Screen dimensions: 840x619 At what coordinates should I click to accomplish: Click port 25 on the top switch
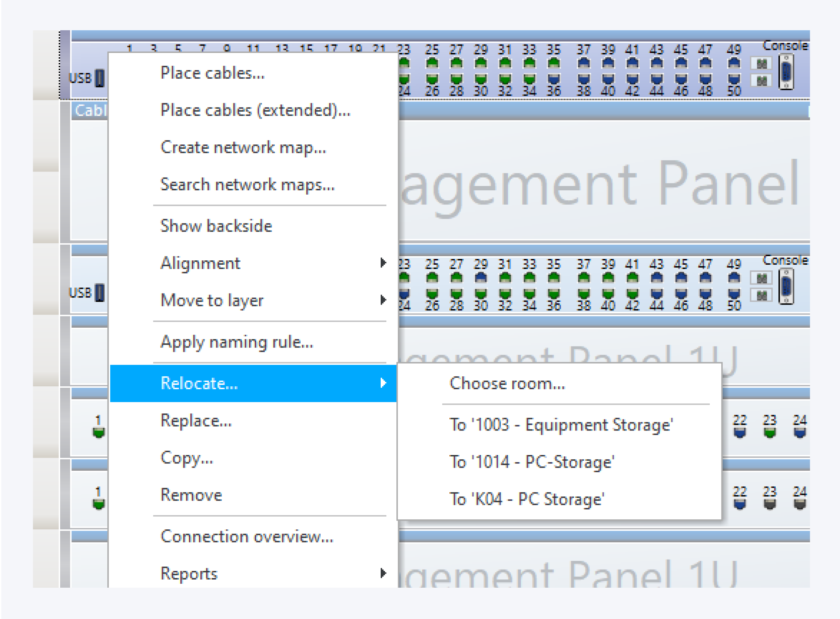coord(432,63)
